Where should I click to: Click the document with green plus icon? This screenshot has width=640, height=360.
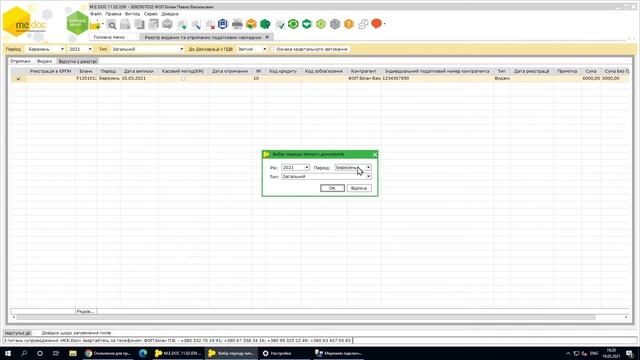coord(182,25)
